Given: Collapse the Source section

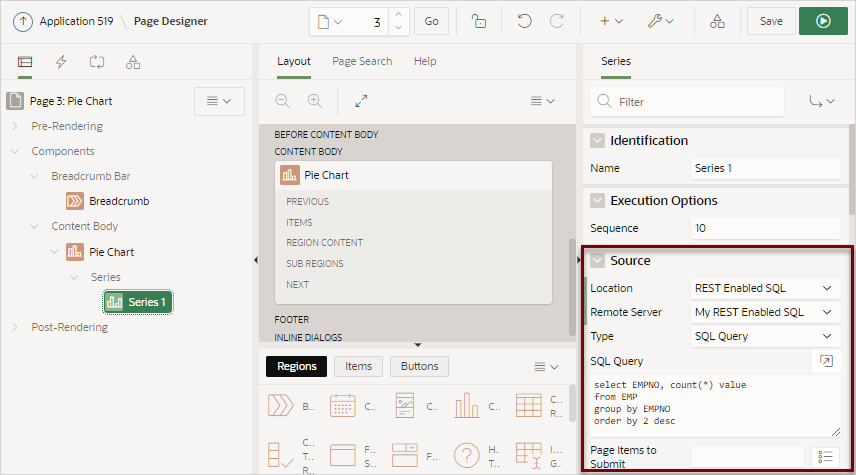Looking at the screenshot, I should pyautogui.click(x=597, y=261).
